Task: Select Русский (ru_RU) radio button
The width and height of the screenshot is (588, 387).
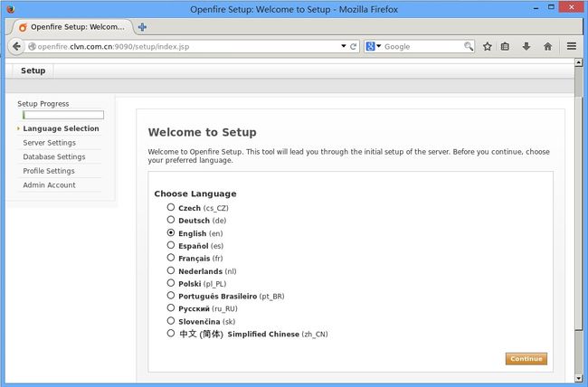Action: [171, 307]
